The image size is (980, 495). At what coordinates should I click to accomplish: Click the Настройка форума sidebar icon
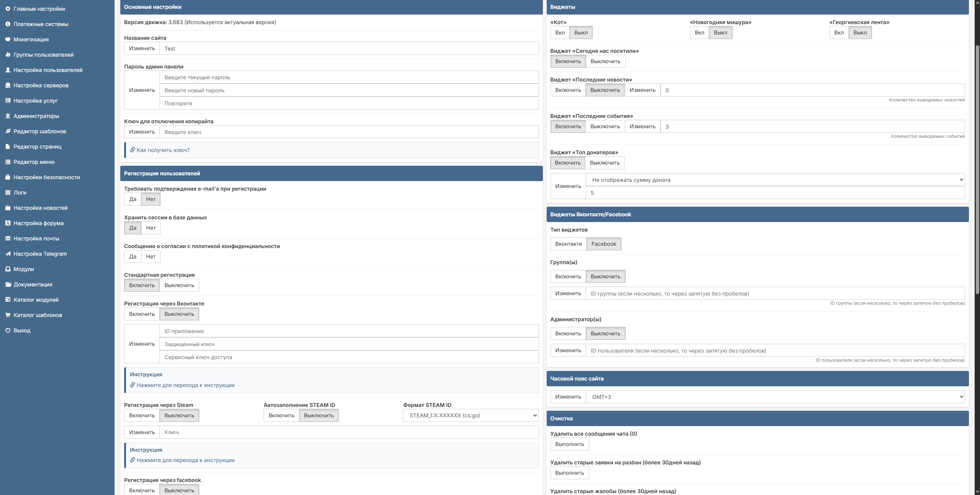tap(8, 223)
